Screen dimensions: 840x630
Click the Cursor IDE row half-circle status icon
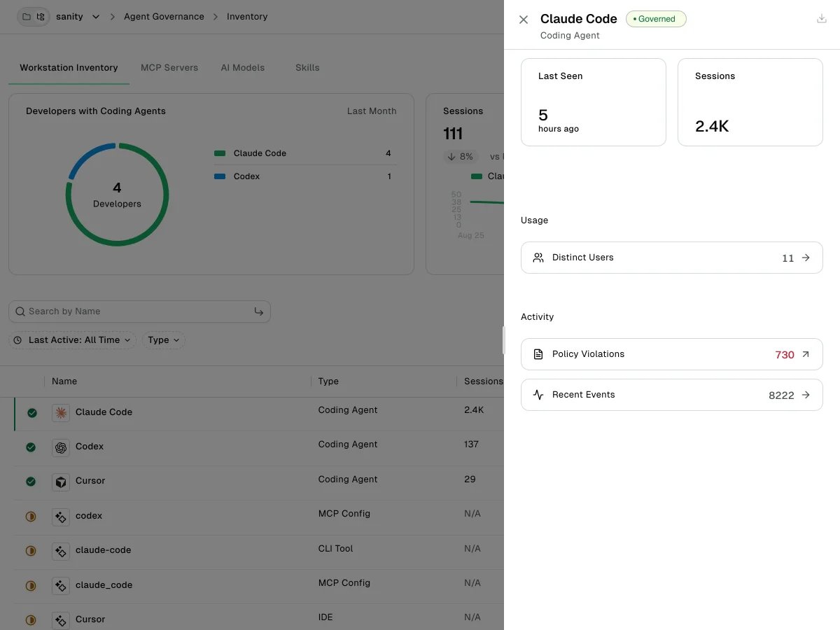point(31,619)
